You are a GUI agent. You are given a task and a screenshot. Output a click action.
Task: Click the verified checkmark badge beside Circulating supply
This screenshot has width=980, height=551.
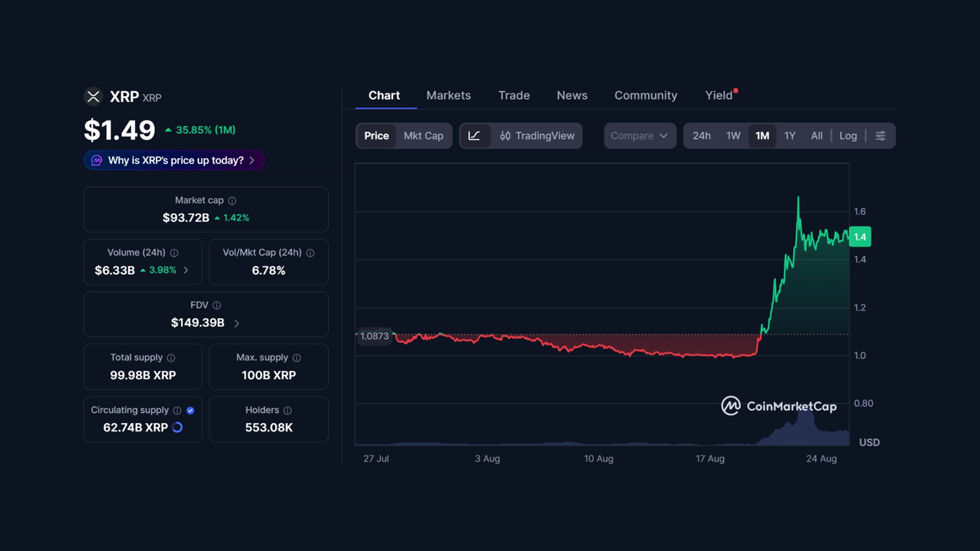190,411
